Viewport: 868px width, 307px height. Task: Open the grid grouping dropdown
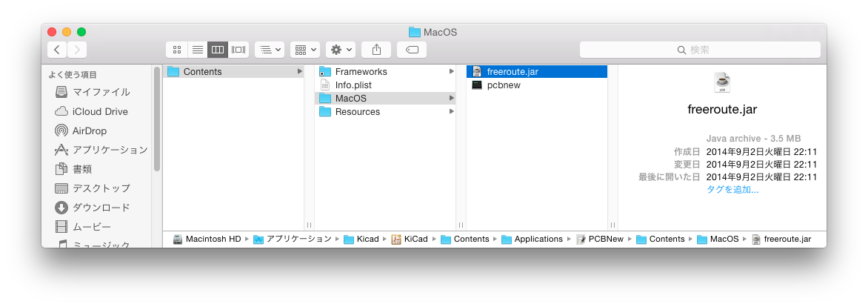click(x=305, y=50)
